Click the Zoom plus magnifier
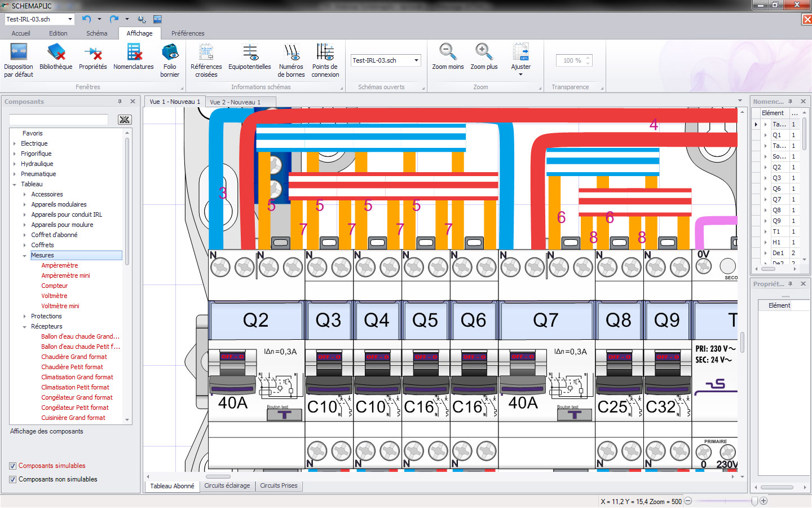 [x=483, y=52]
